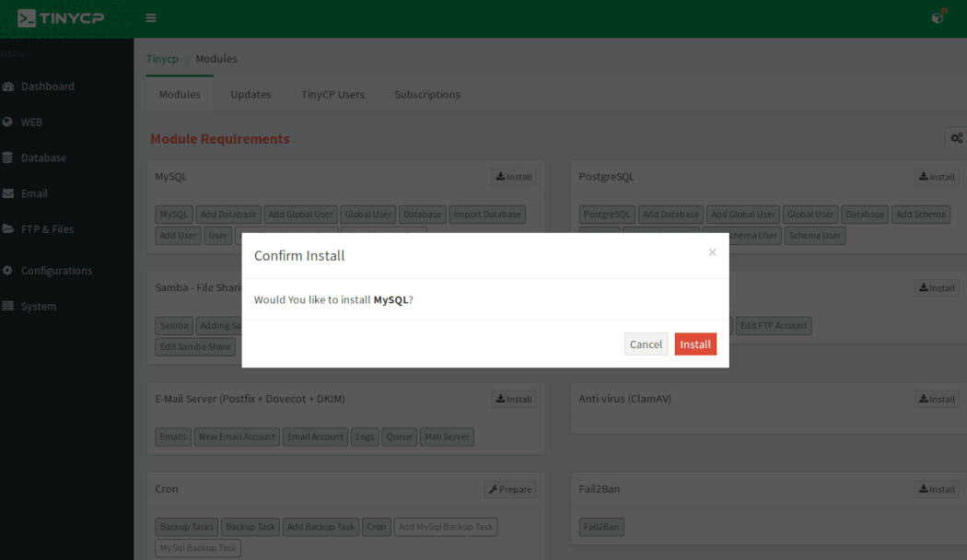Viewport: 967px width, 560px height.
Task: Click Samba tag
Action: 174,326
